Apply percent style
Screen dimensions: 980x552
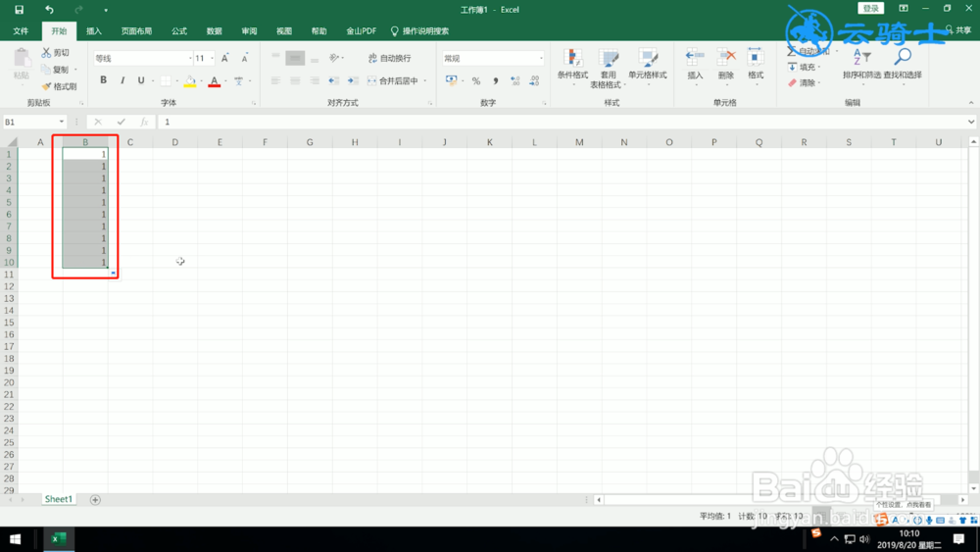pyautogui.click(x=476, y=80)
